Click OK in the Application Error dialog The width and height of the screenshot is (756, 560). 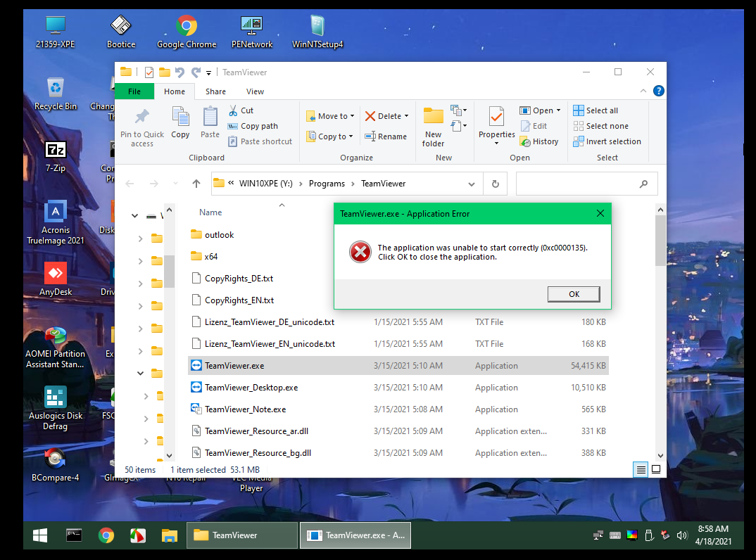[574, 294]
